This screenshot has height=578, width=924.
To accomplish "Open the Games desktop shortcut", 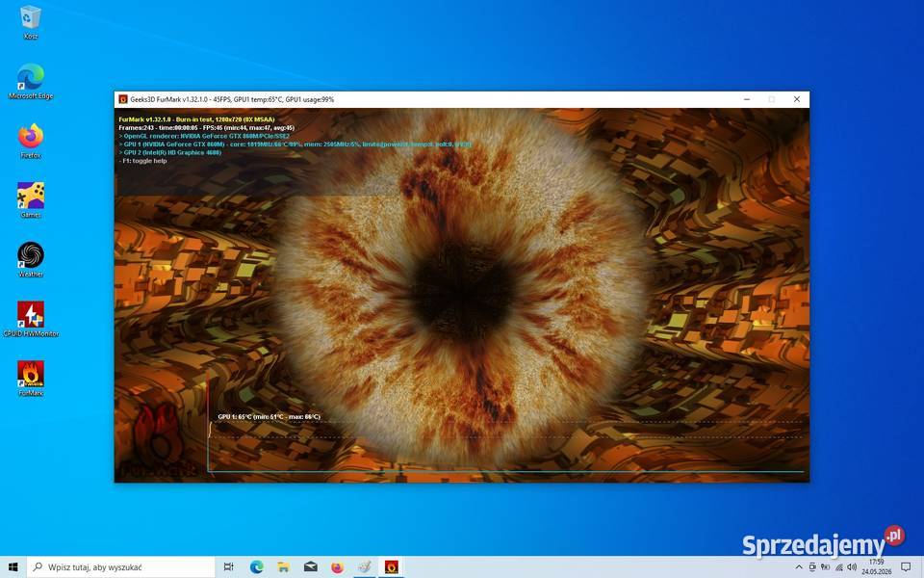I will [31, 200].
